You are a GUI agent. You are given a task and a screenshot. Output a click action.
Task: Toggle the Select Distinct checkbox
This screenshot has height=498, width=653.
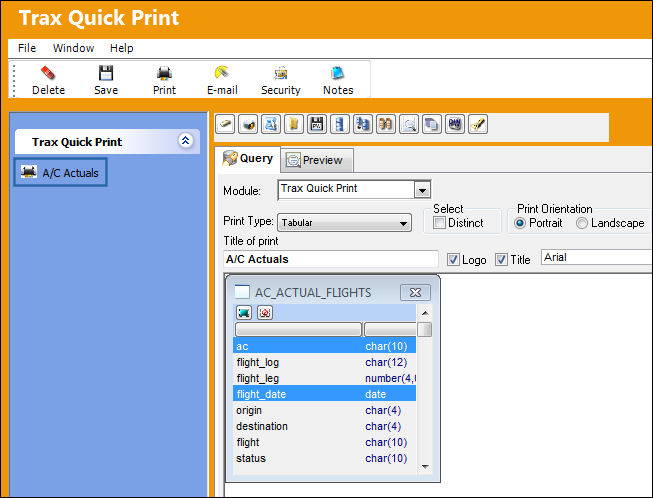[439, 223]
